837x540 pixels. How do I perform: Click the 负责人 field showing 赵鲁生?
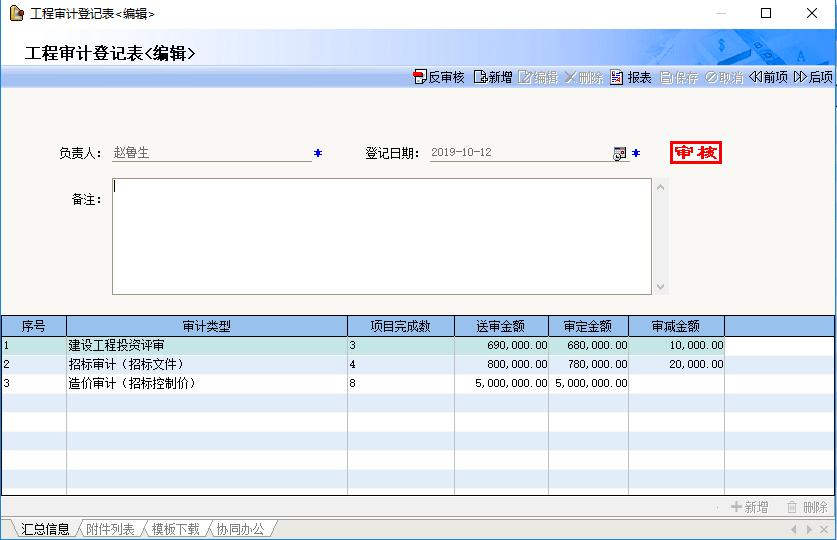pyautogui.click(x=210, y=153)
